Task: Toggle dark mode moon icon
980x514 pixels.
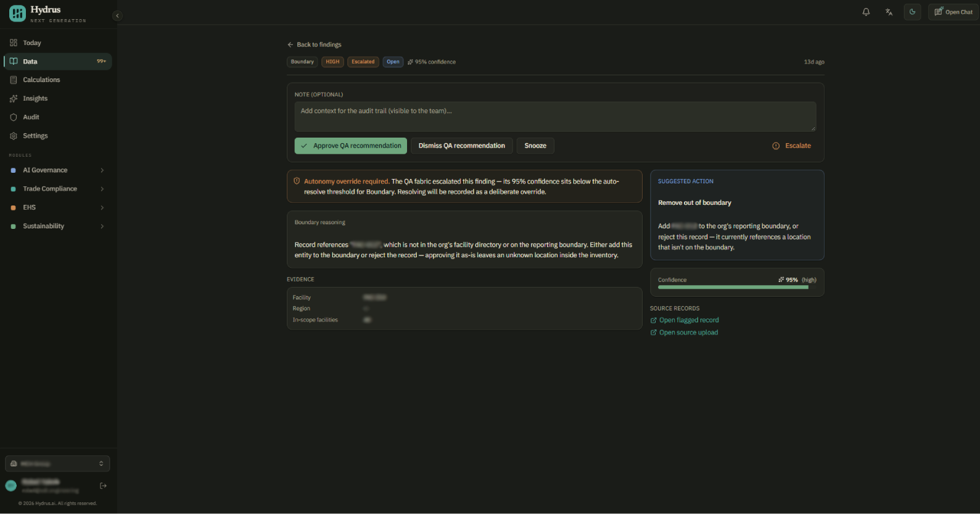Action: click(x=912, y=12)
